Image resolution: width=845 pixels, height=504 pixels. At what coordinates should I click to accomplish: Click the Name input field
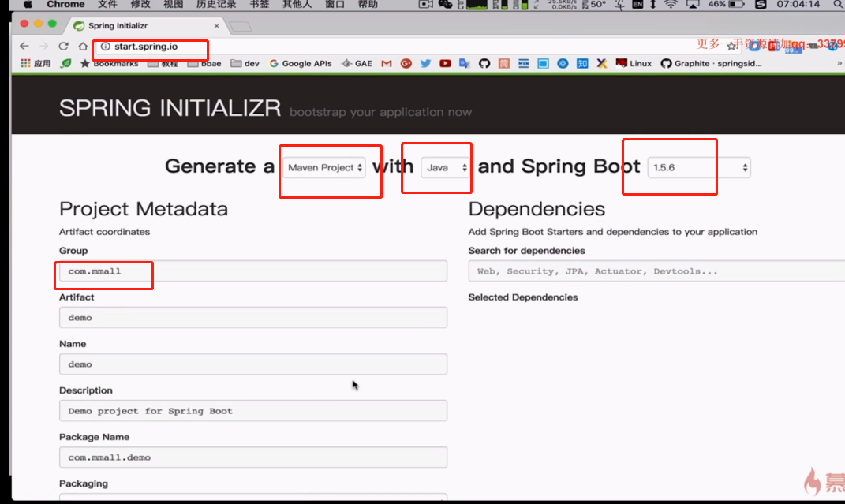[253, 364]
